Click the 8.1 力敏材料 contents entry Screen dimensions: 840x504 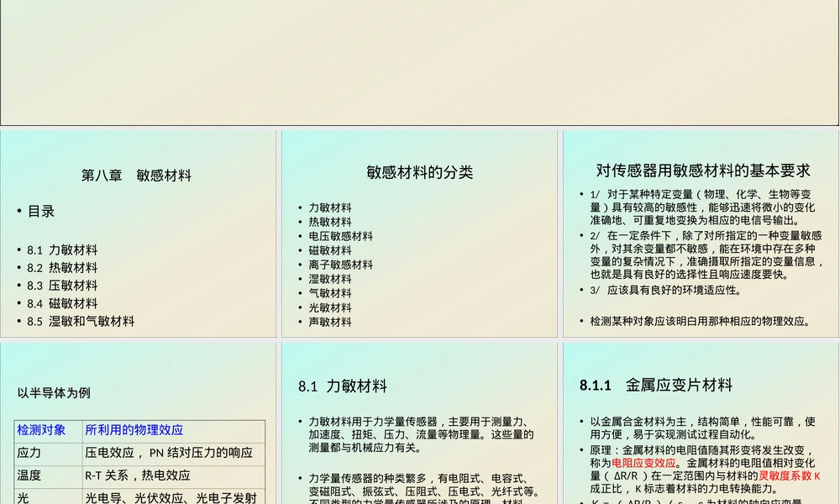coord(62,250)
